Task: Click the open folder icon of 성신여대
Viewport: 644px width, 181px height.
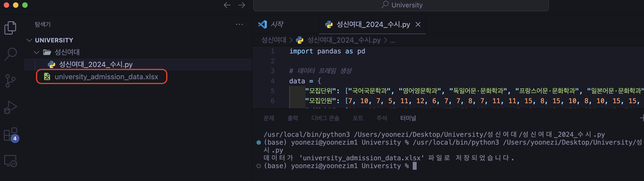Action: pyautogui.click(x=47, y=52)
